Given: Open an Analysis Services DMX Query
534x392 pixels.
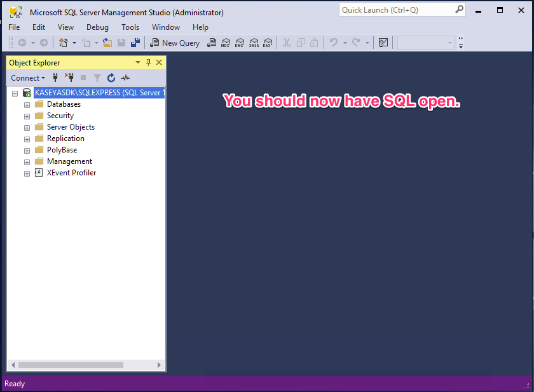Looking at the screenshot, I should [240, 43].
